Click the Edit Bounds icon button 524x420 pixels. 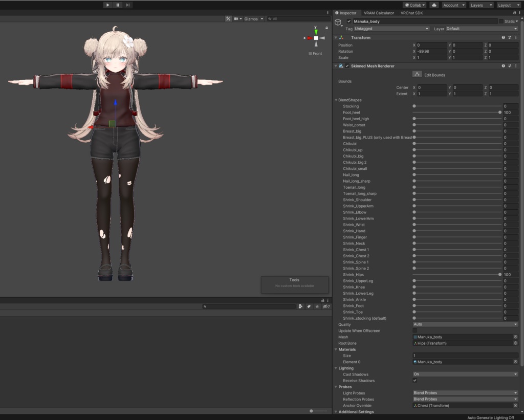click(x=418, y=75)
